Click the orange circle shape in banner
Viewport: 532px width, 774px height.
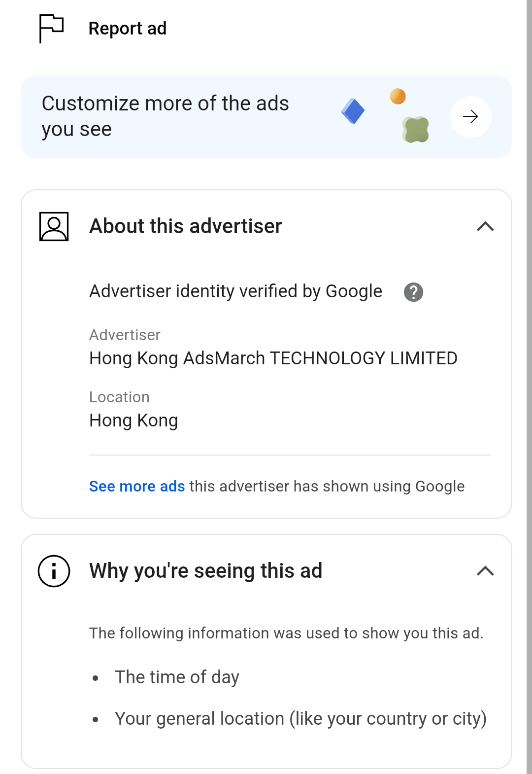click(398, 96)
